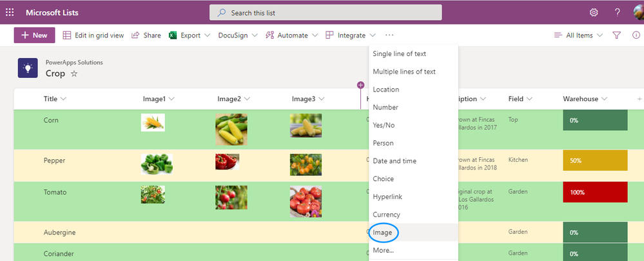This screenshot has width=644, height=261.
Task: Open the All Items view dropdown
Action: [578, 35]
